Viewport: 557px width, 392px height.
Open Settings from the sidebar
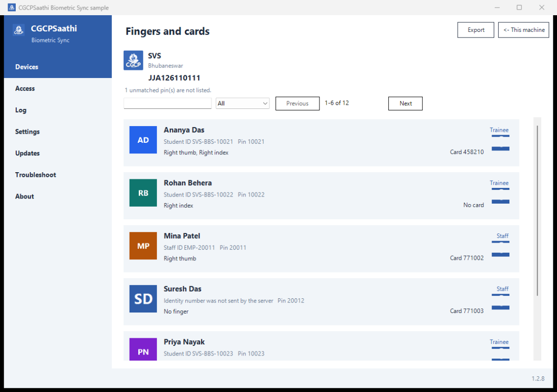(58, 132)
